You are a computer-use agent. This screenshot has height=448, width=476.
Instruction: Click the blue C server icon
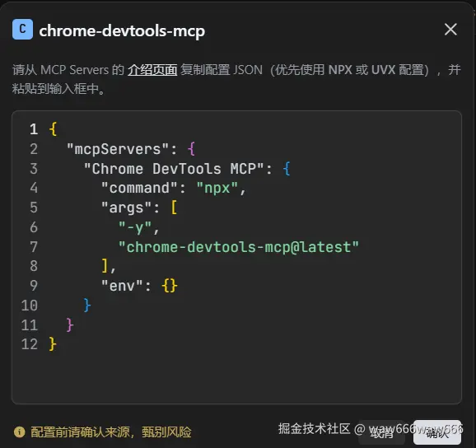click(22, 29)
